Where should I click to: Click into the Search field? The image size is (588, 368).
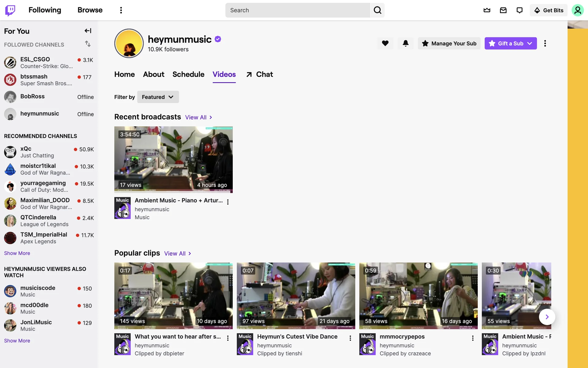tap(297, 10)
